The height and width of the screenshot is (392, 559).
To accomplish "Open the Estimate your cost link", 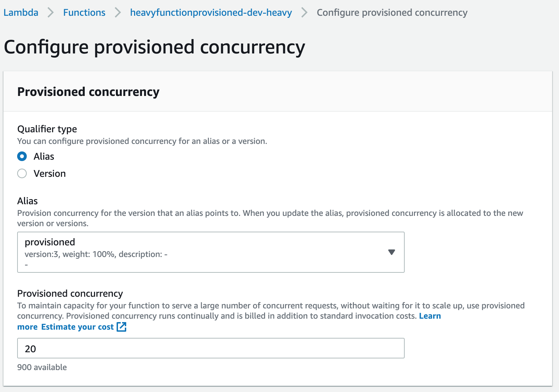I will click(78, 327).
